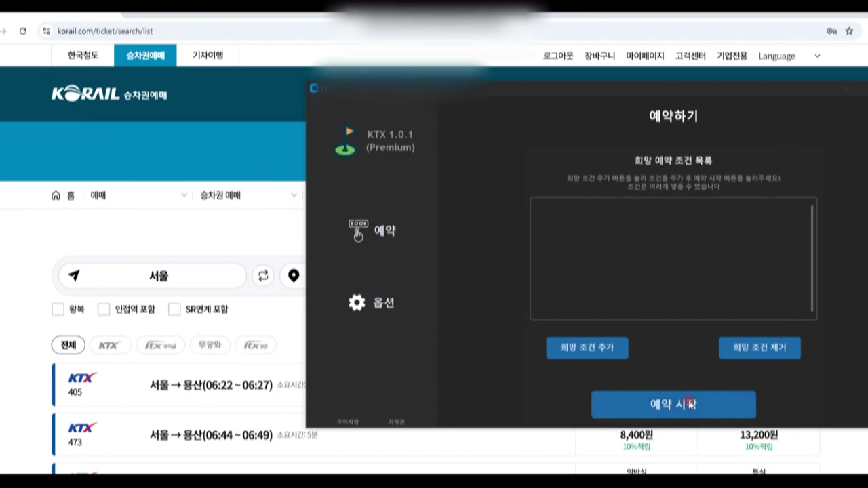This screenshot has width=868, height=488.
Task: Click the KTX logo on train 473 row
Action: [82, 428]
